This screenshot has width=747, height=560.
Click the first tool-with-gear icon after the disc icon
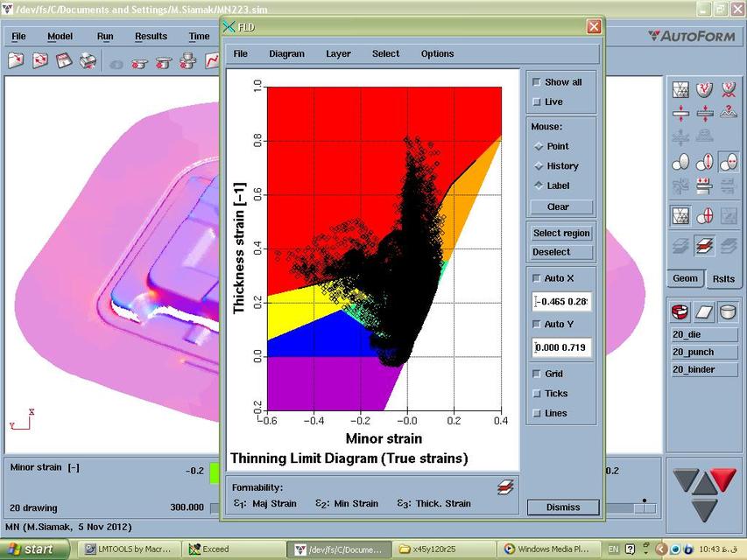click(x=139, y=61)
